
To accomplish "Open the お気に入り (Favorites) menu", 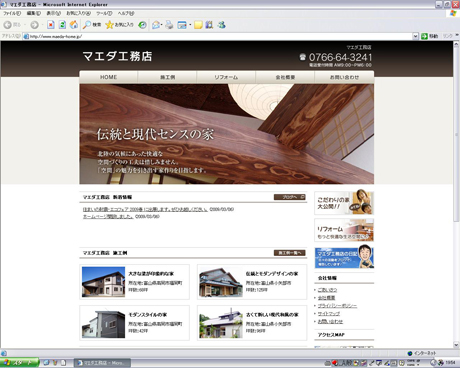I will pos(78,13).
